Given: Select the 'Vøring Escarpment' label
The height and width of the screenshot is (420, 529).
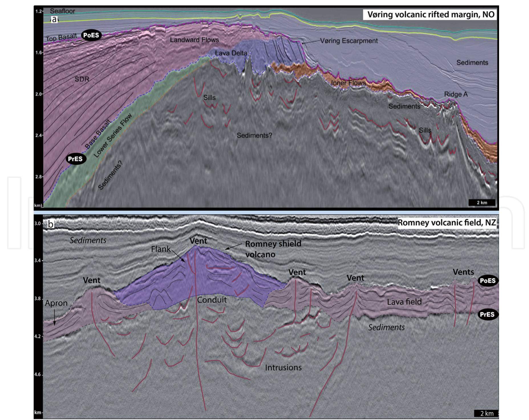Looking at the screenshot, I should coord(349,41).
